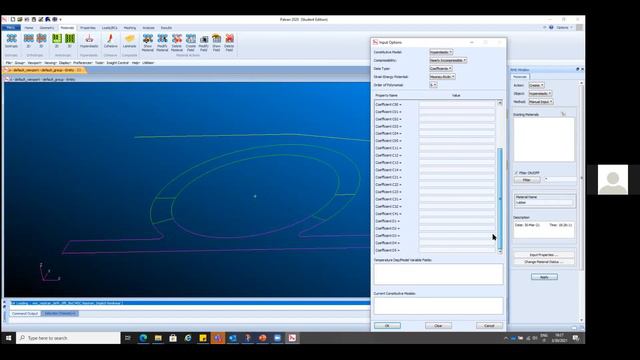Open the Loads/BCs ribbon tab
Screen dimensions: 640x360
click(109, 28)
